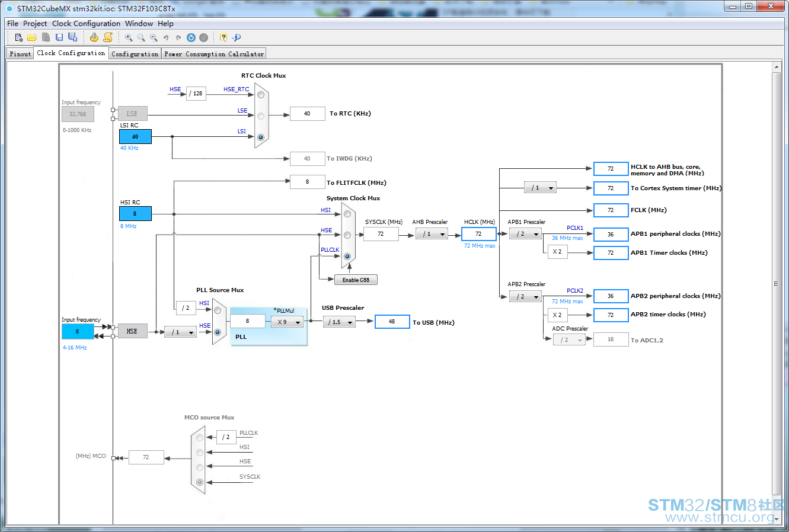The image size is (789, 532).
Task: Click the grayed Import Project icon
Action: pyautogui.click(x=46, y=37)
